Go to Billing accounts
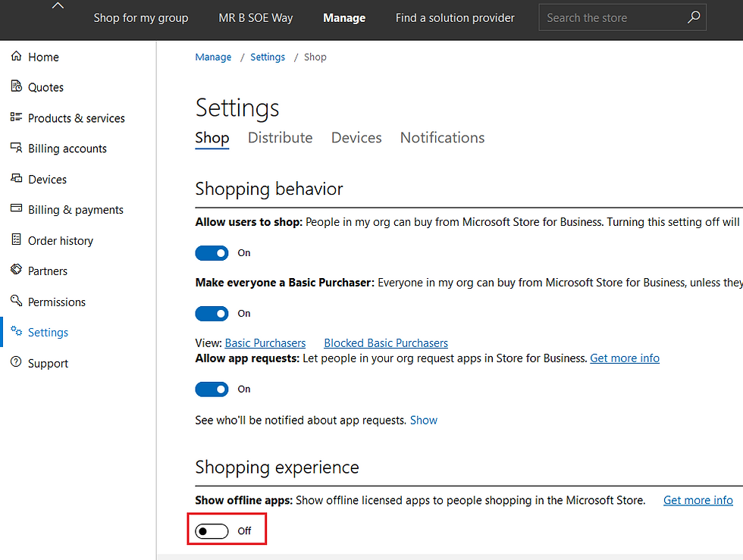This screenshot has width=743, height=560. (67, 149)
